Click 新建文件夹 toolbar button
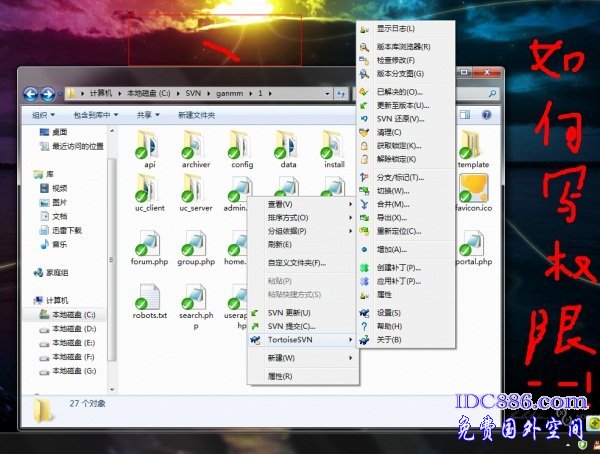The image size is (600, 454). click(x=196, y=115)
